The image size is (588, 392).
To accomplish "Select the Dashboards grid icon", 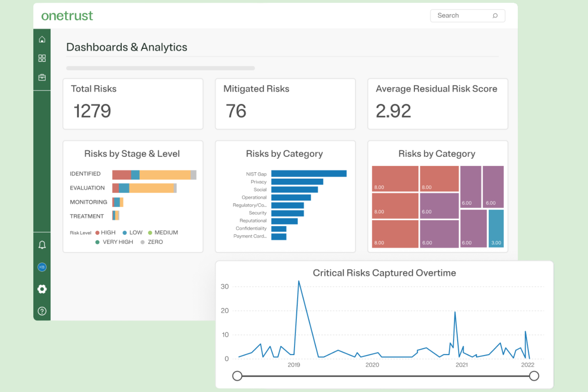I will click(42, 58).
